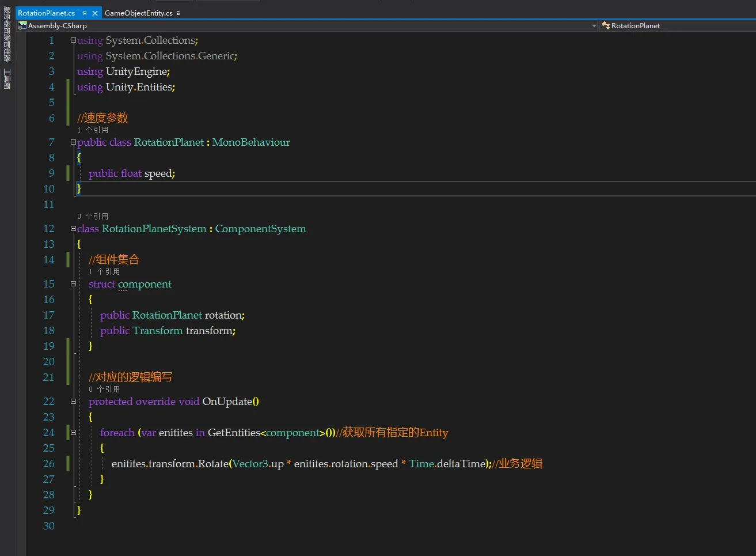Screen dimensions: 756x556
Task: Click the lock icon on GameObjectEntity.cs tab
Action: [x=178, y=13]
